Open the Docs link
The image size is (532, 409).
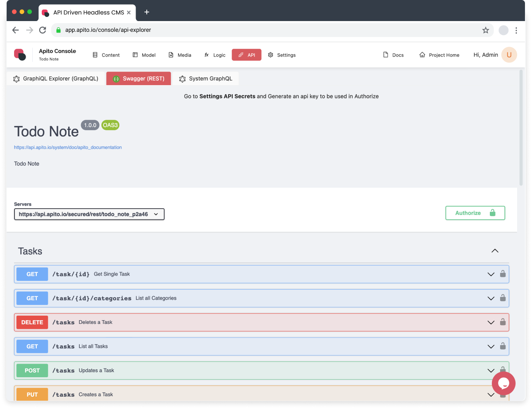(394, 55)
